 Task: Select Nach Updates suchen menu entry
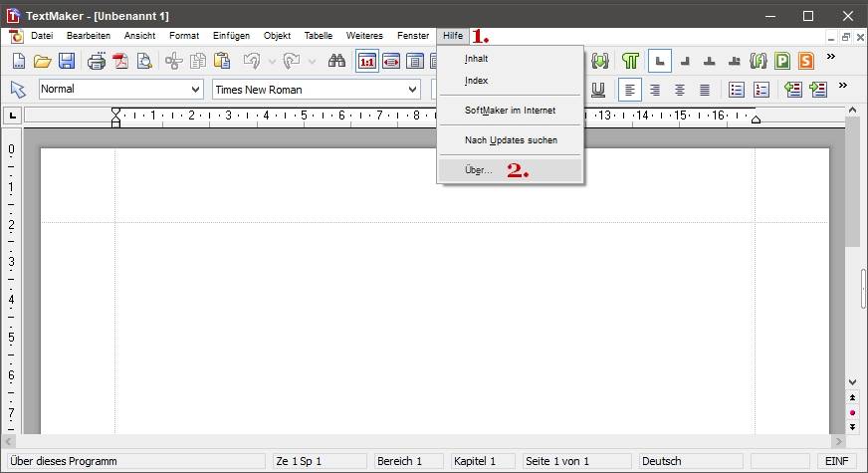click(x=510, y=140)
